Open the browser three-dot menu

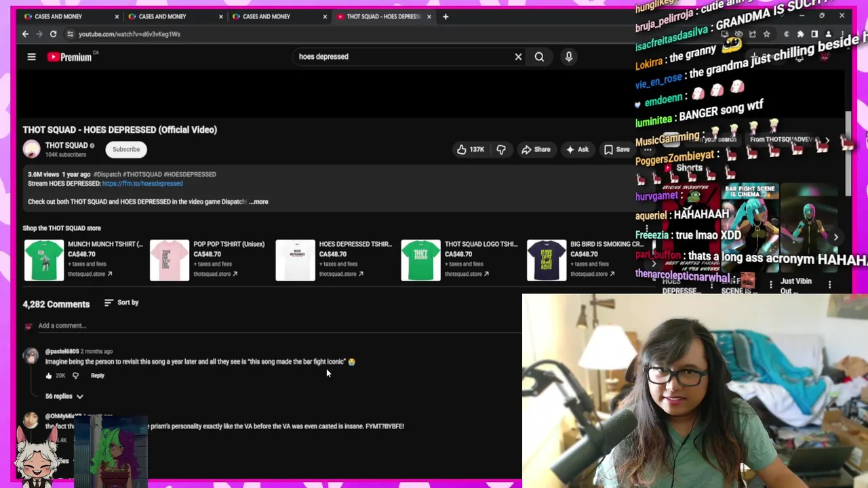click(x=842, y=34)
